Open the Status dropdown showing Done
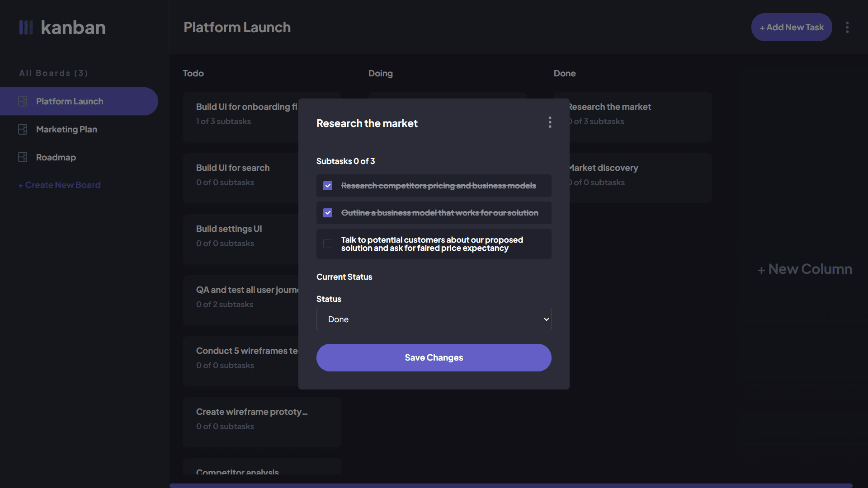This screenshot has width=868, height=488. pyautogui.click(x=433, y=319)
